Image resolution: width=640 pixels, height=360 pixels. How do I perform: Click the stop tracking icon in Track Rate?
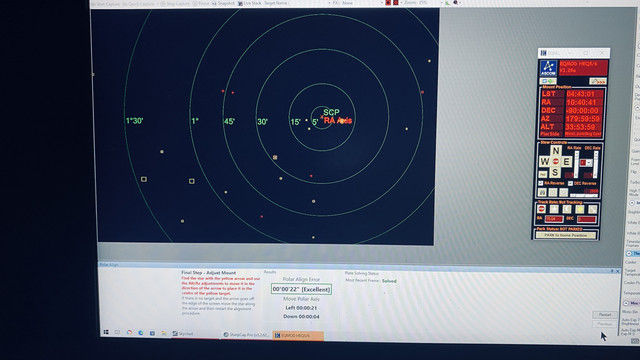(541, 209)
